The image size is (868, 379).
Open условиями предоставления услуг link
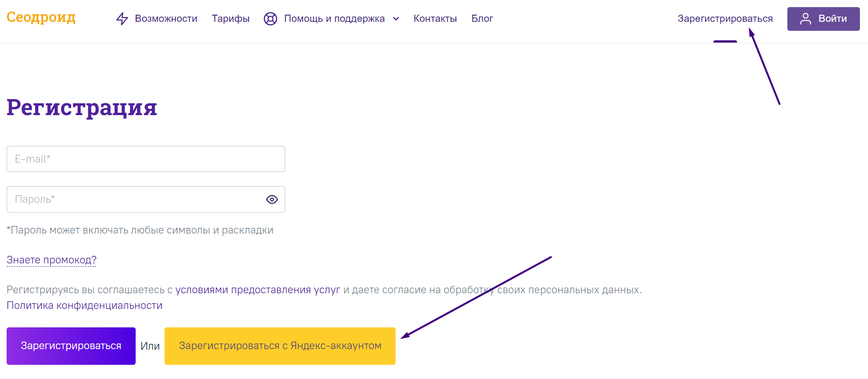point(258,290)
